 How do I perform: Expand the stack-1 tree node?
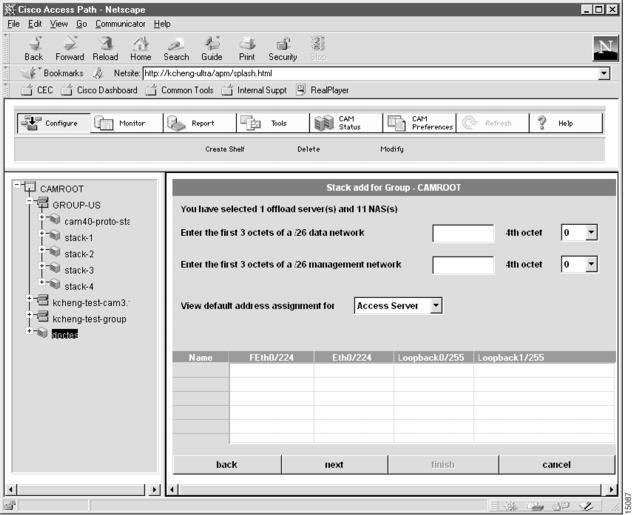(42, 233)
